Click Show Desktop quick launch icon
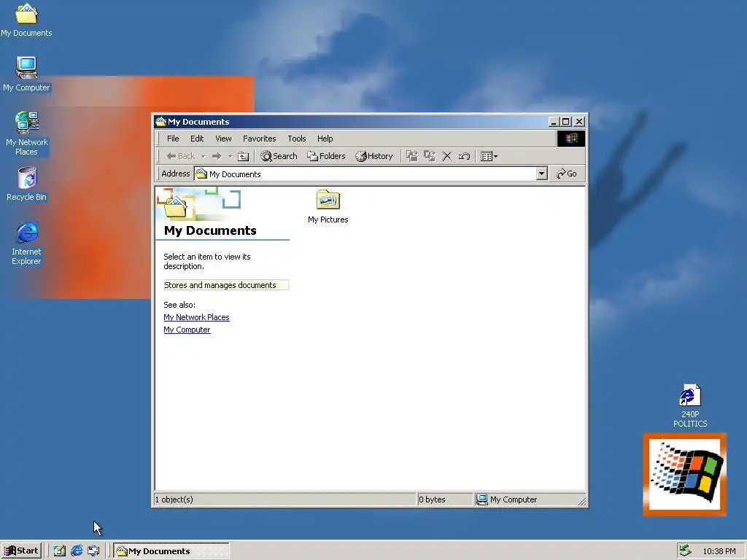This screenshot has height=560, width=747. [60, 551]
